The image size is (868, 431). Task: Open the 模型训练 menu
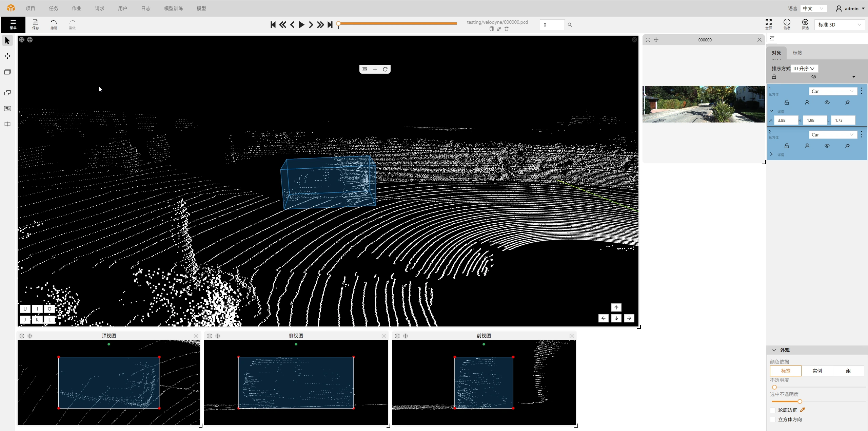point(174,8)
